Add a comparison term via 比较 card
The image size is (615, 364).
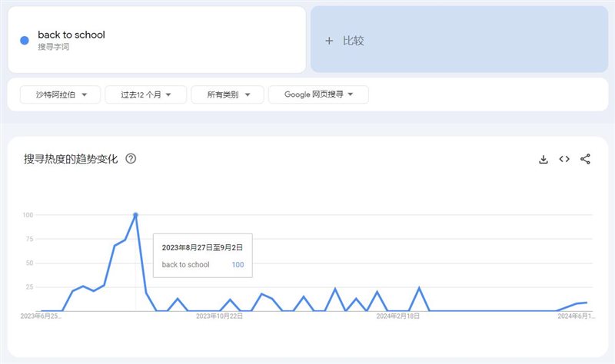click(x=459, y=39)
